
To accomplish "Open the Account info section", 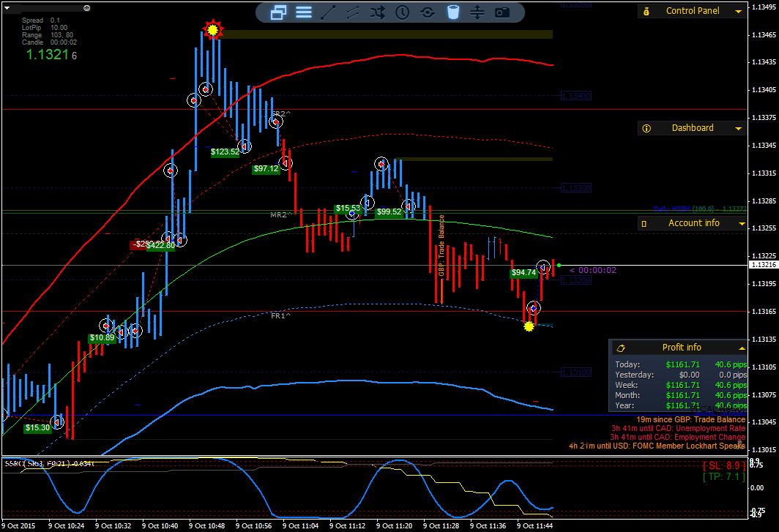I will tap(693, 223).
